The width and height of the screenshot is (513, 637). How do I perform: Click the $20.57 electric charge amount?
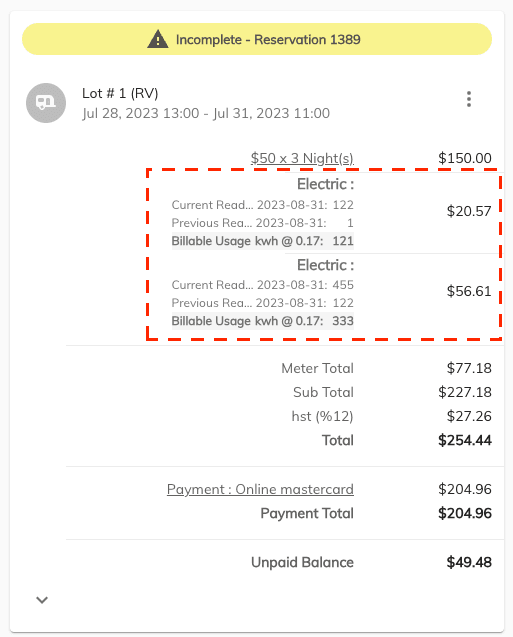click(x=469, y=211)
